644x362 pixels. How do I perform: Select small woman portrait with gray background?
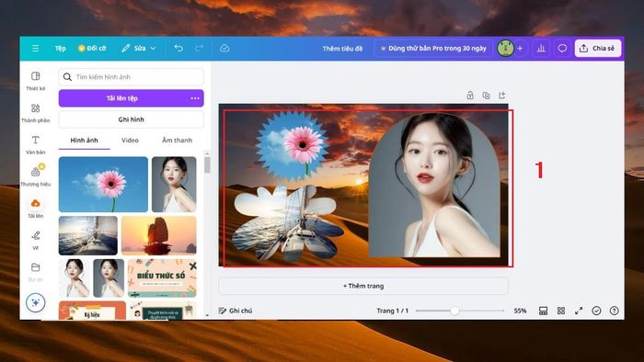point(109,278)
